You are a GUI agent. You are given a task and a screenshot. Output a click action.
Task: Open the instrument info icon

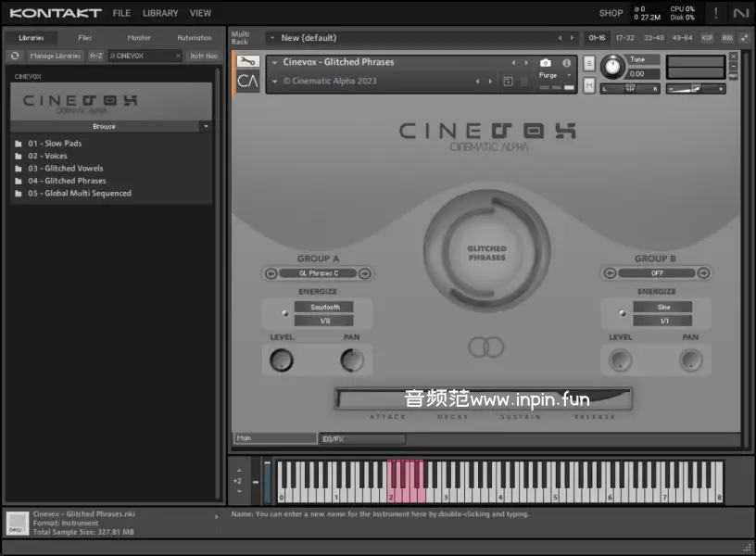tap(567, 63)
